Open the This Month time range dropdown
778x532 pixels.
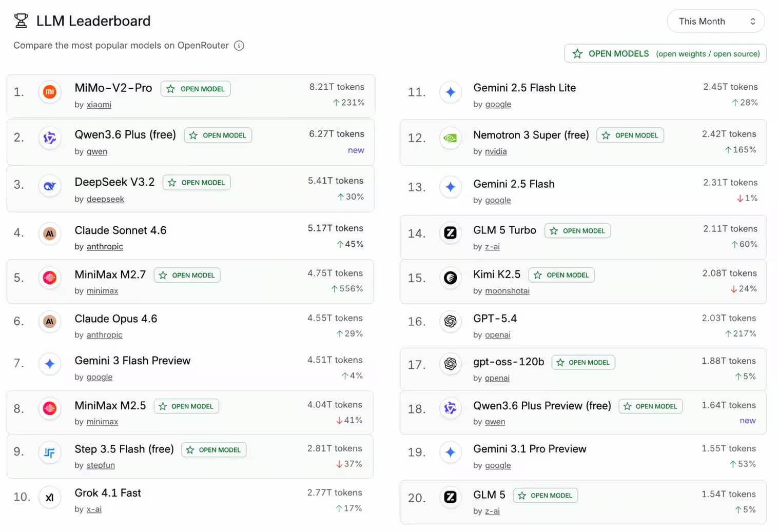(715, 21)
